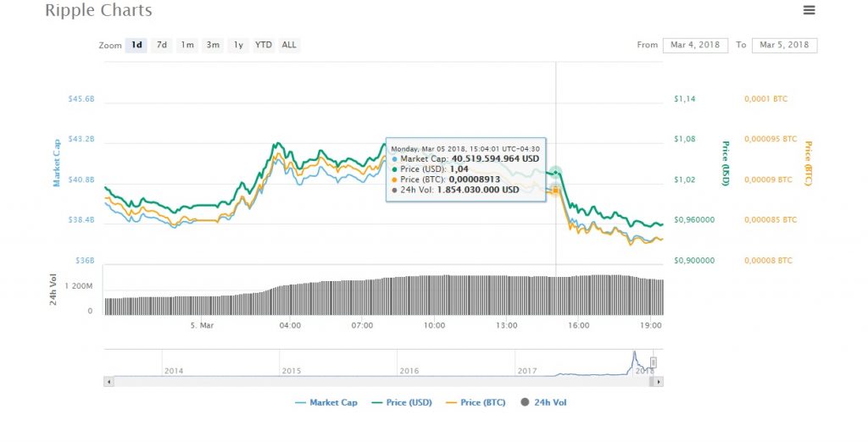Screen dimensions: 868x442
Task: Toggle Price (USD) series in legend
Action: [x=402, y=403]
